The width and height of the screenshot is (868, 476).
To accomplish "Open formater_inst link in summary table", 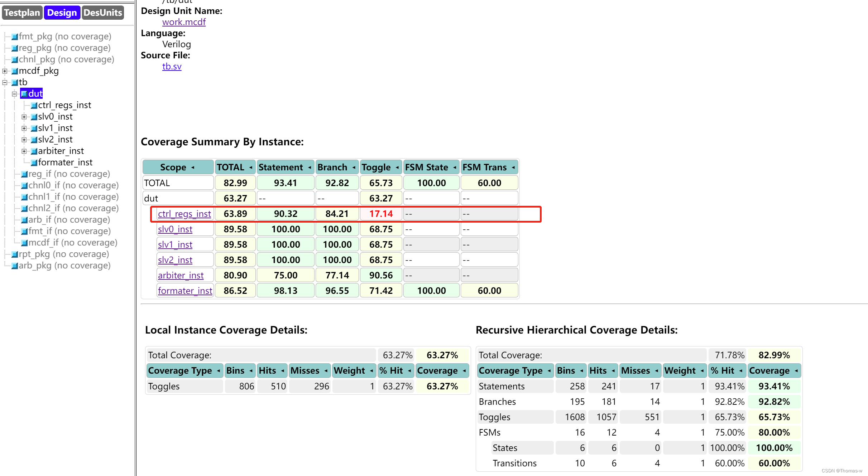I will [x=185, y=291].
